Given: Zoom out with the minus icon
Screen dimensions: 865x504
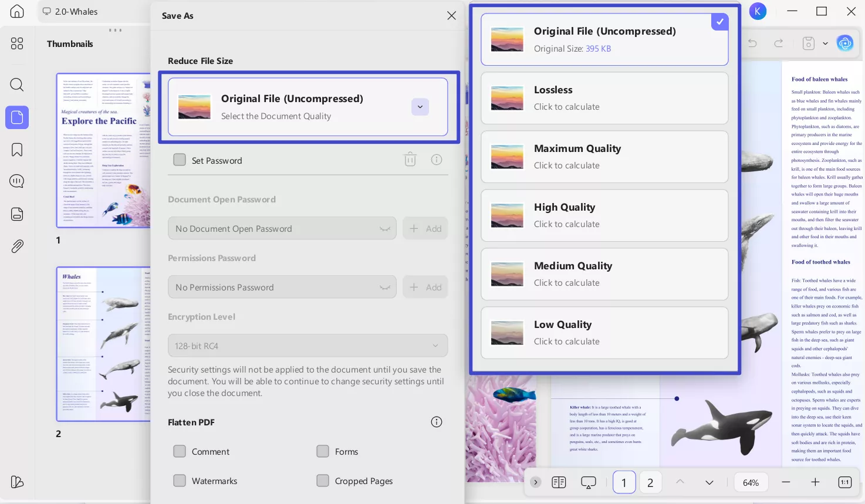Looking at the screenshot, I should click(x=786, y=482).
